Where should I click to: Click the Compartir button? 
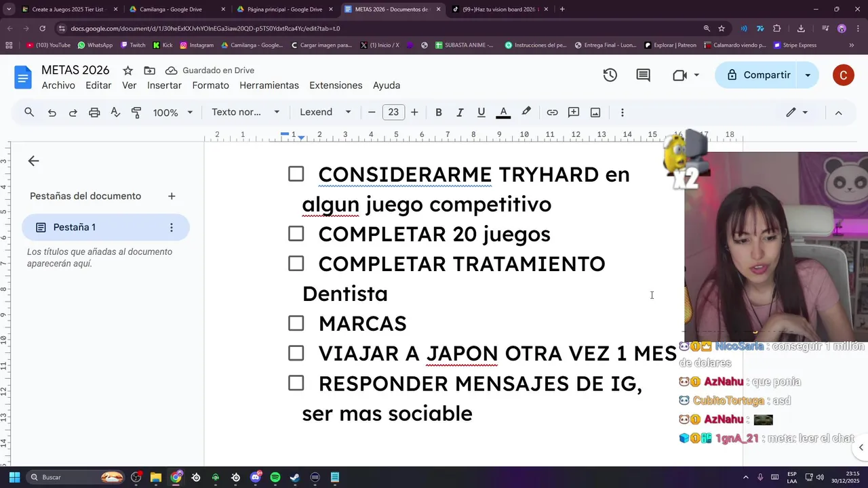[758, 75]
